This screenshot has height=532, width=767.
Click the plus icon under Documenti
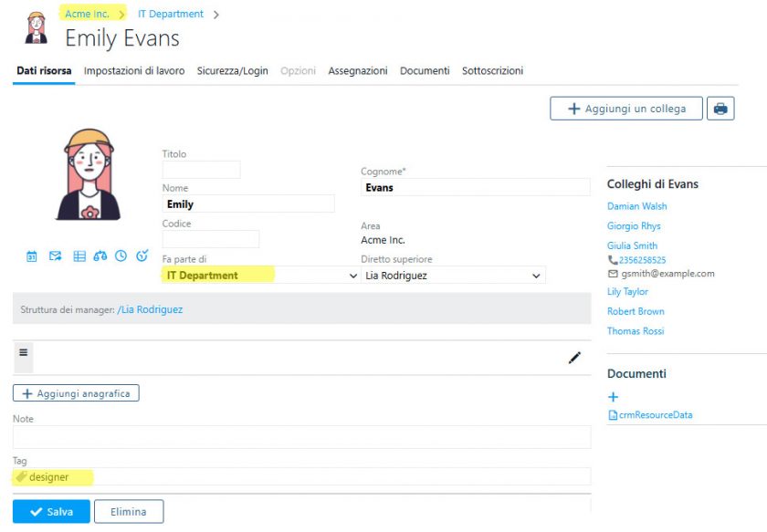[614, 397]
